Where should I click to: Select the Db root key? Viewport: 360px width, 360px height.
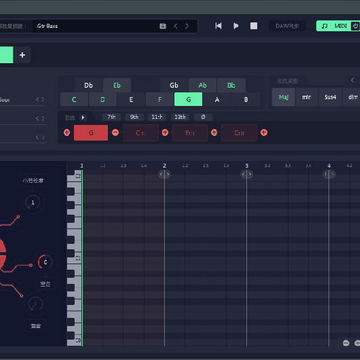pos(88,85)
